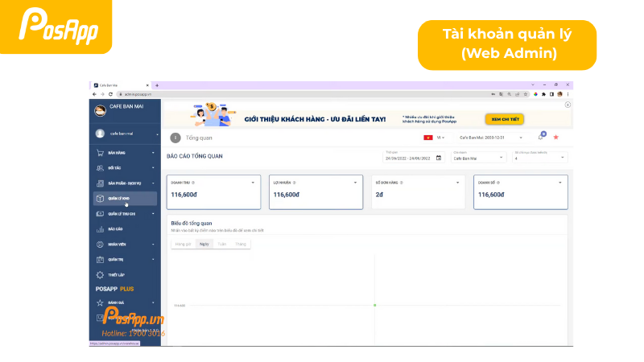This screenshot has width=644, height=362.
Task: Close the referral promotion banner
Action: [x=568, y=105]
